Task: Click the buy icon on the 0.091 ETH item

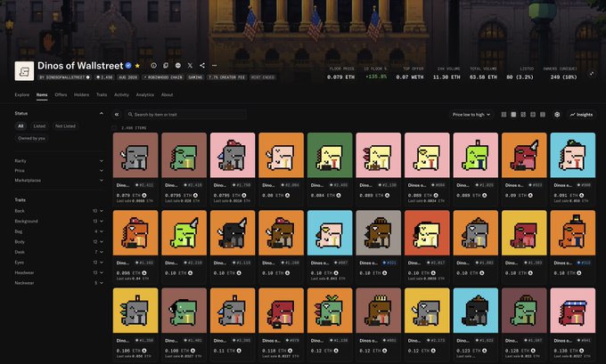Action: [581, 195]
